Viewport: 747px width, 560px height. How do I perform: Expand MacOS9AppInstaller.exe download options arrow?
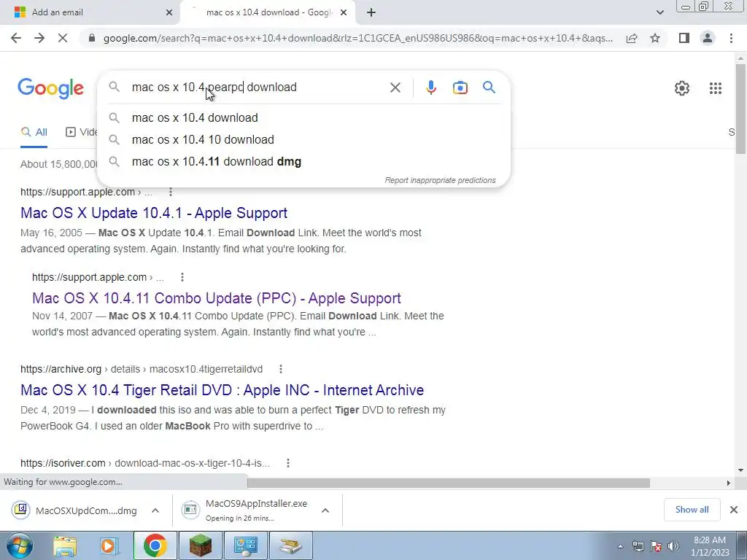click(x=325, y=510)
